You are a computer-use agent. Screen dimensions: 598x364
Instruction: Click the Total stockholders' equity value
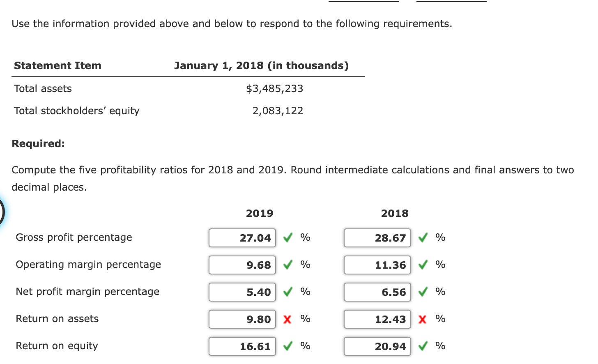point(278,111)
